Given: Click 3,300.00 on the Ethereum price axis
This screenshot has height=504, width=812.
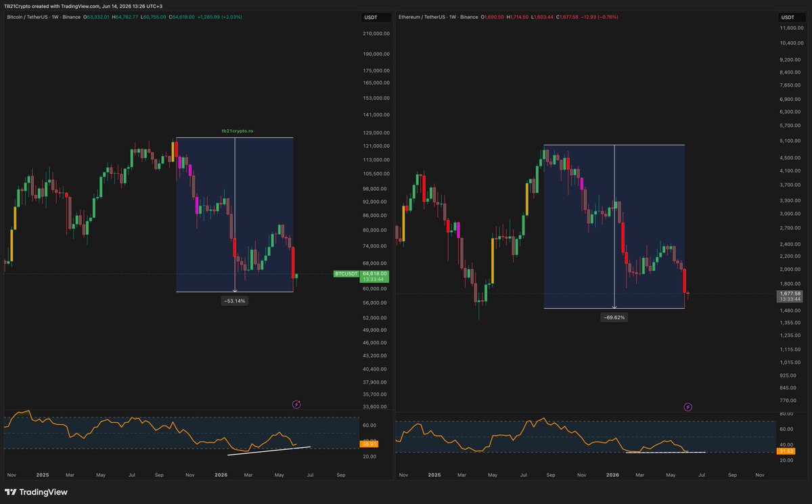Looking at the screenshot, I should [x=790, y=201].
